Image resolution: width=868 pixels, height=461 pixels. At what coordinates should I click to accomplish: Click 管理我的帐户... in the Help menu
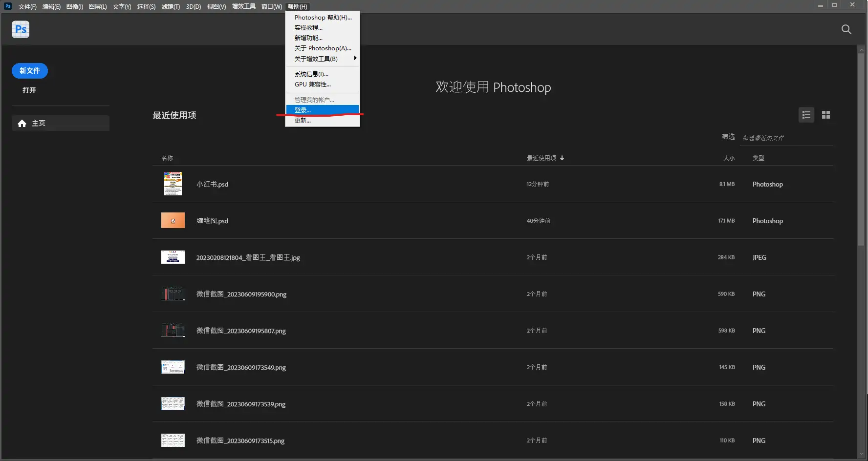(x=314, y=99)
